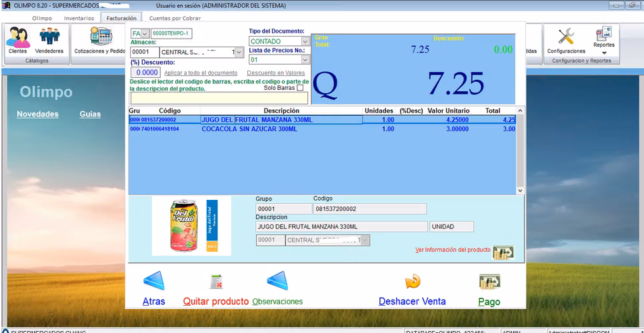Click the product list scrollbar down arrow
The width and height of the screenshot is (644, 333).
pyautogui.click(x=520, y=190)
